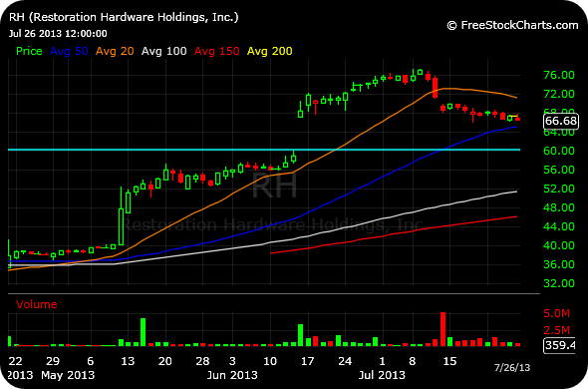
Task: Click the 20 date tick label
Action: tap(165, 361)
